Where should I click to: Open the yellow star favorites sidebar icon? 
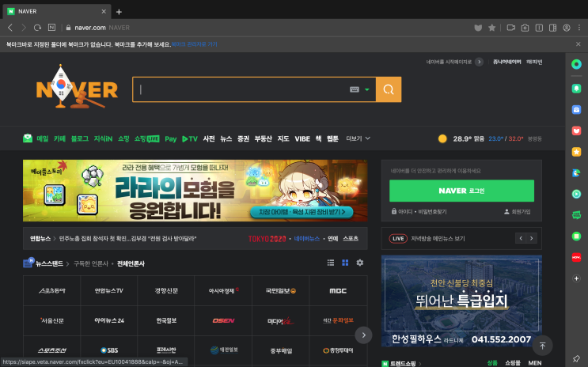(576, 152)
